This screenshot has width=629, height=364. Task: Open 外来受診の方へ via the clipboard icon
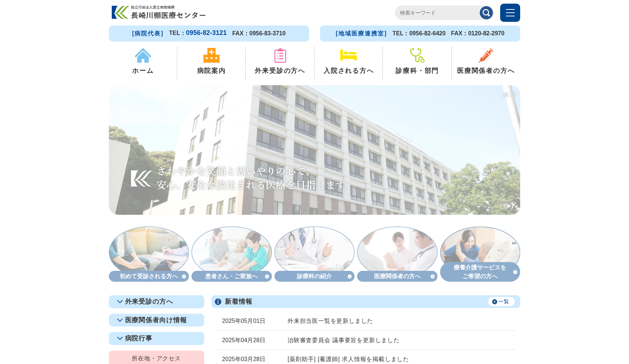pos(280,55)
